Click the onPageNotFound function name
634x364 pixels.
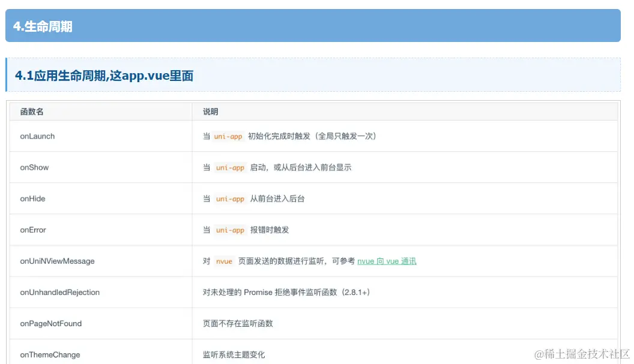50,323
